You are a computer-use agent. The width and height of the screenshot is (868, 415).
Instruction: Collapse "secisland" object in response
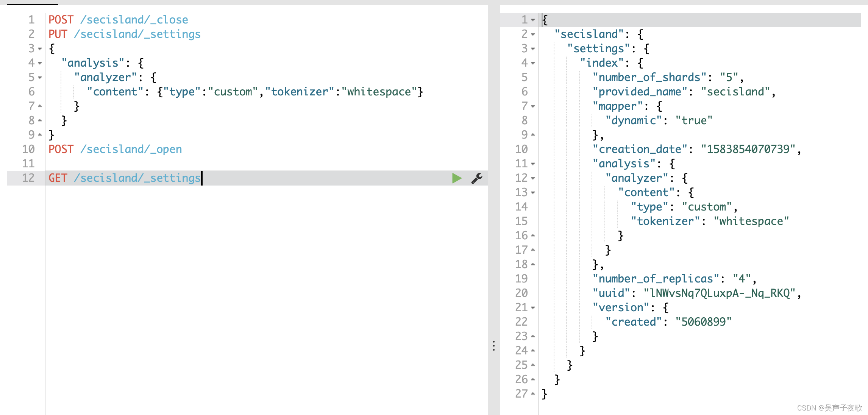point(533,34)
